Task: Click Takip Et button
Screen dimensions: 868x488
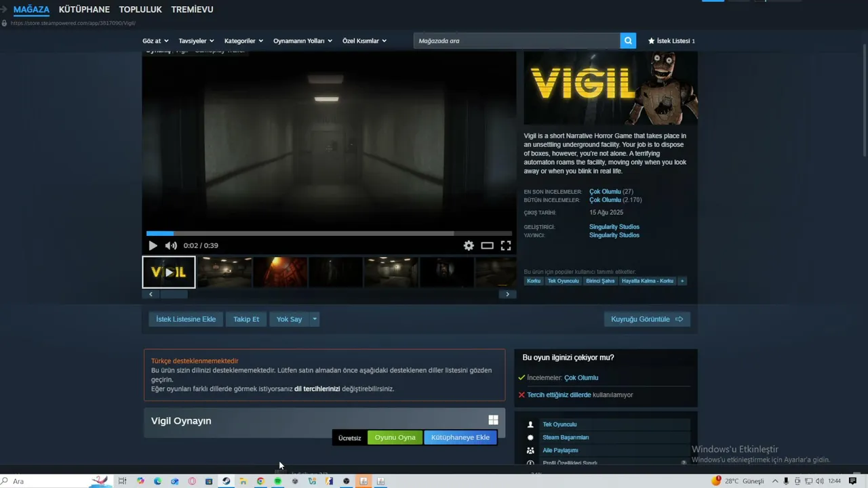Action: pos(246,319)
